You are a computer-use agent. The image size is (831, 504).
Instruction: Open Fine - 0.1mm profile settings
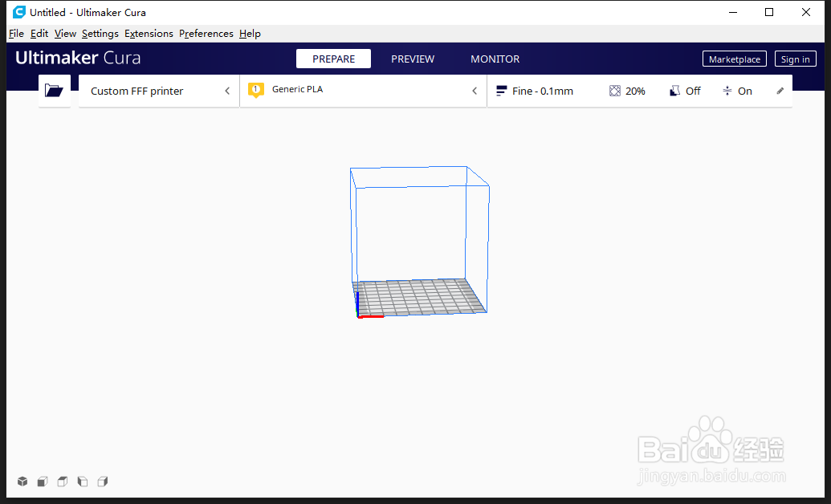pyautogui.click(x=543, y=91)
